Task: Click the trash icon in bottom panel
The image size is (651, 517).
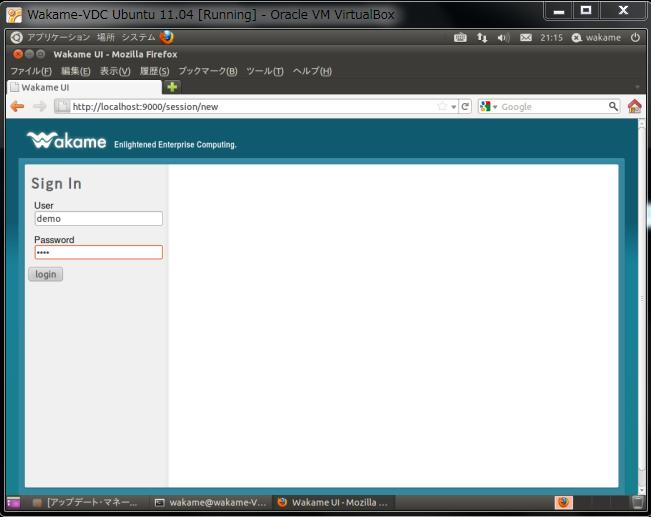Action: point(638,502)
